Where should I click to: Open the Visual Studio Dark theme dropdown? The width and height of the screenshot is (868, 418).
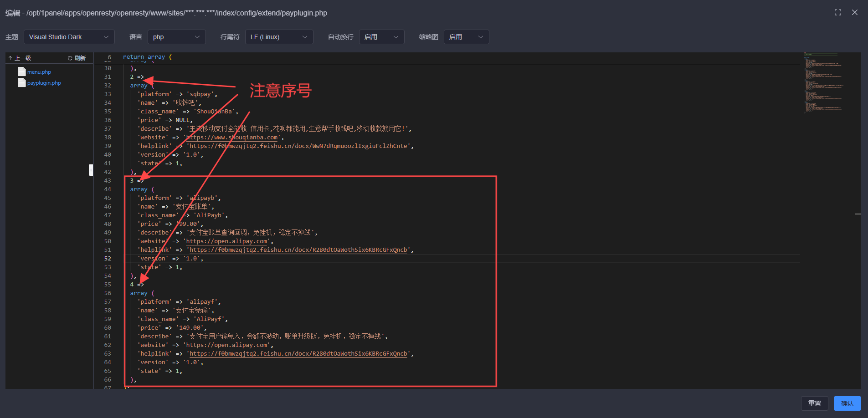pos(69,37)
